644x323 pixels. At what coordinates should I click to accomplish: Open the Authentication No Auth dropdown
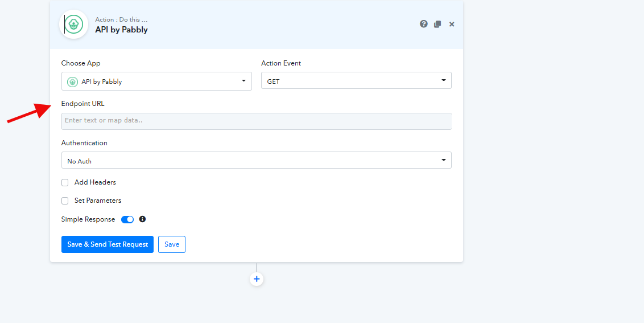256,161
